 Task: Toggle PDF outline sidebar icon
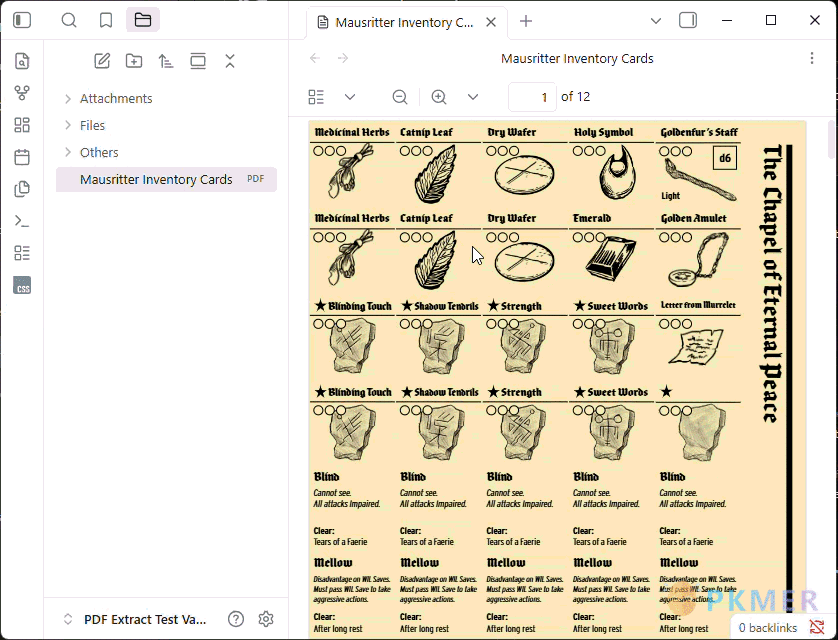coord(316,97)
